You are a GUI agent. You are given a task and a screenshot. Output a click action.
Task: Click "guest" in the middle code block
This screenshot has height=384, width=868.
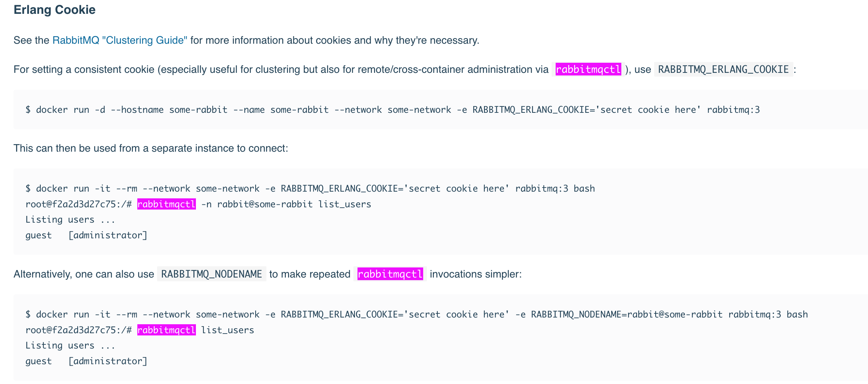(38, 235)
